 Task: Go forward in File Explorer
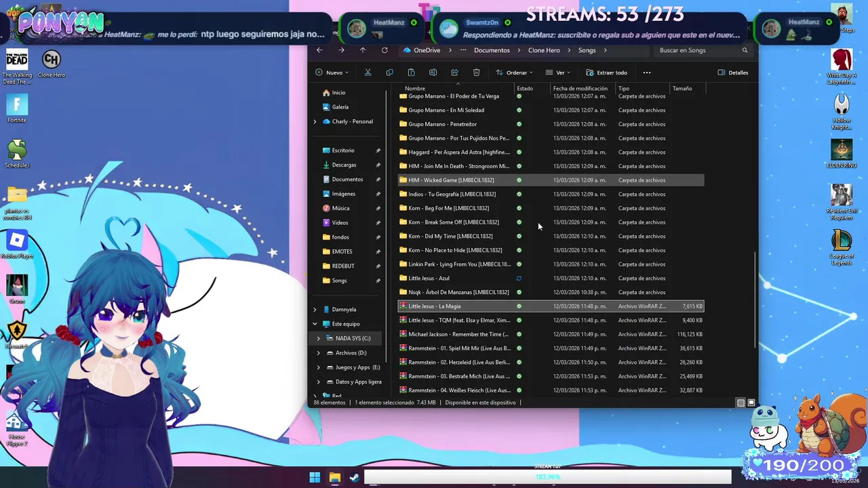pyautogui.click(x=341, y=50)
